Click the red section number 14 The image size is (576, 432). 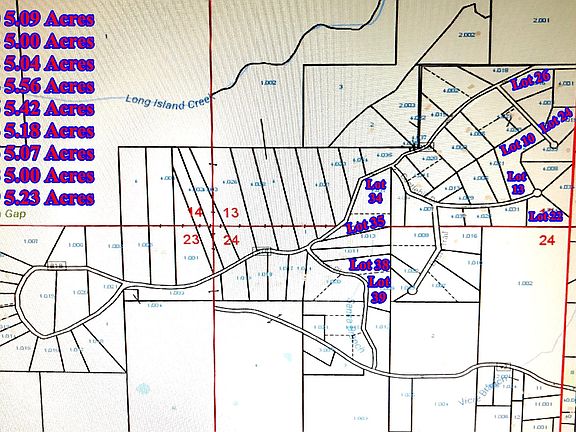point(195,212)
